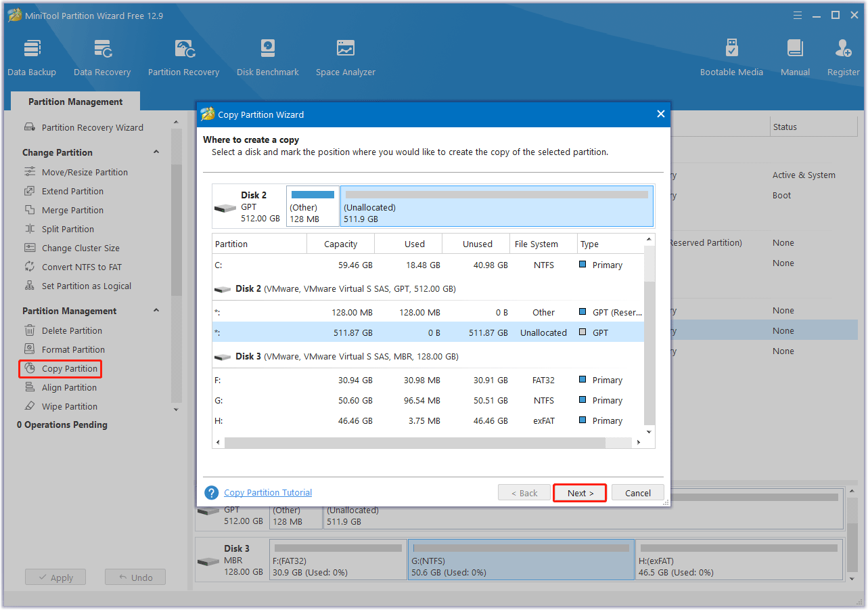868x610 pixels.
Task: Select the 128.00 MB Other partition row
Action: point(428,312)
